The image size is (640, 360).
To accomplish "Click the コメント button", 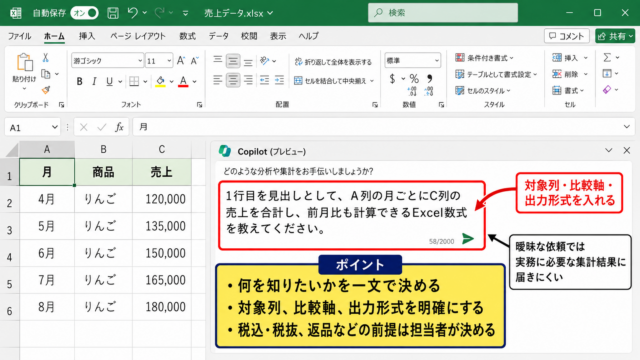I will click(567, 36).
